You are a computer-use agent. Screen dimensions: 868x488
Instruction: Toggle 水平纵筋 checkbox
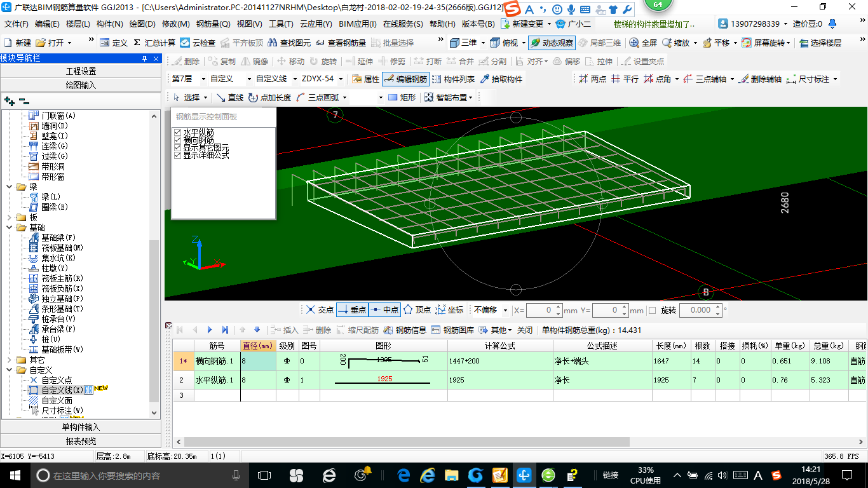(178, 132)
